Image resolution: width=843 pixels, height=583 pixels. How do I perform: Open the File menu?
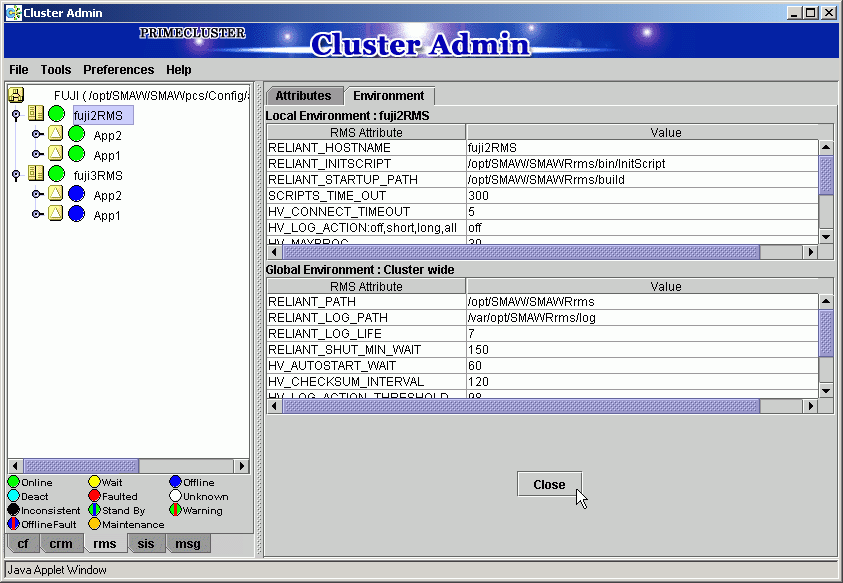coord(18,70)
